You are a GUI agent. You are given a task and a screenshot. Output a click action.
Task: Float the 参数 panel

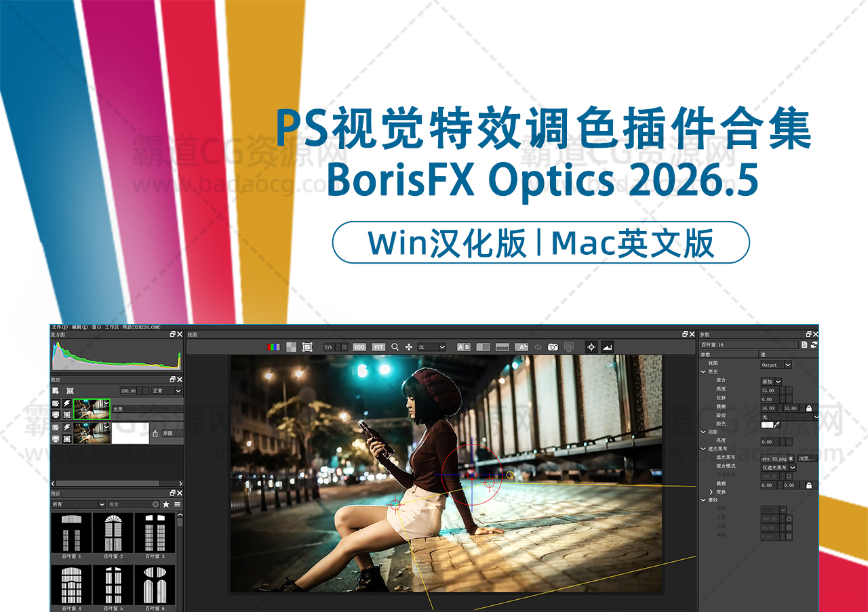click(x=808, y=334)
